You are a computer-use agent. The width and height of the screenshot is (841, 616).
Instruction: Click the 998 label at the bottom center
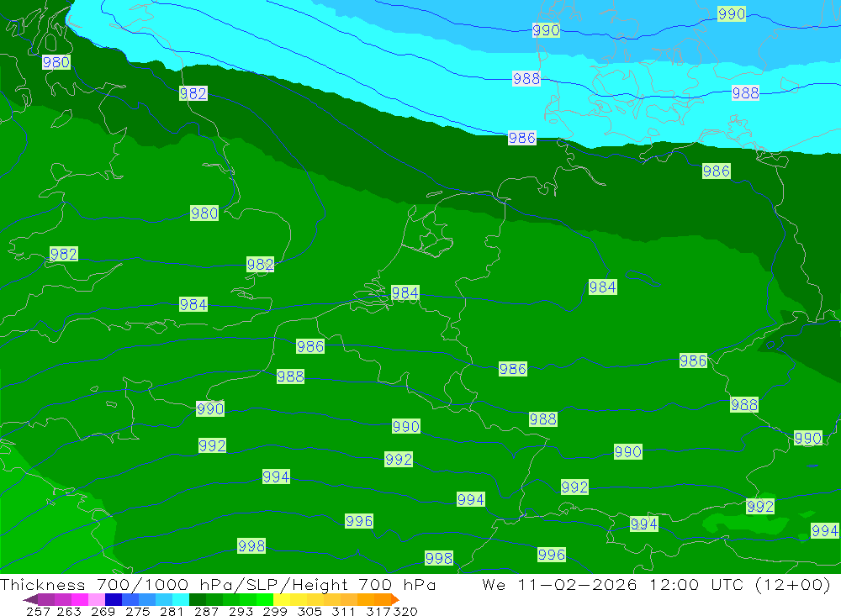pyautogui.click(x=439, y=558)
